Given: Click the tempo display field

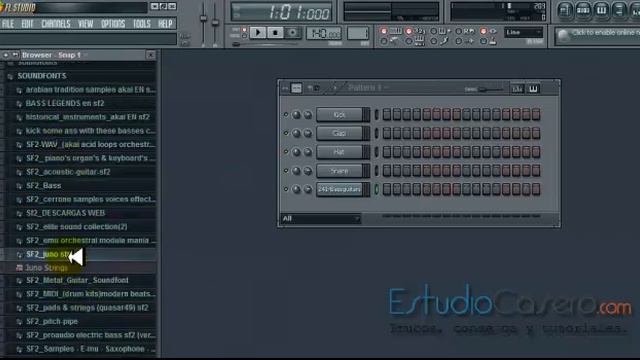Looking at the screenshot, I should coord(324,33).
